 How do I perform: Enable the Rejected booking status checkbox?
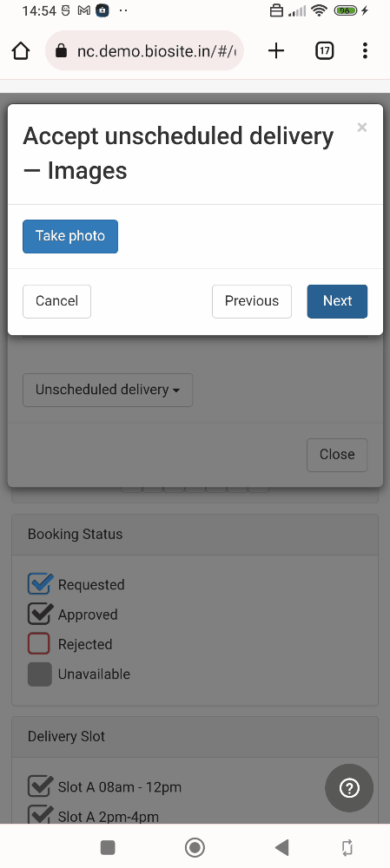39,644
